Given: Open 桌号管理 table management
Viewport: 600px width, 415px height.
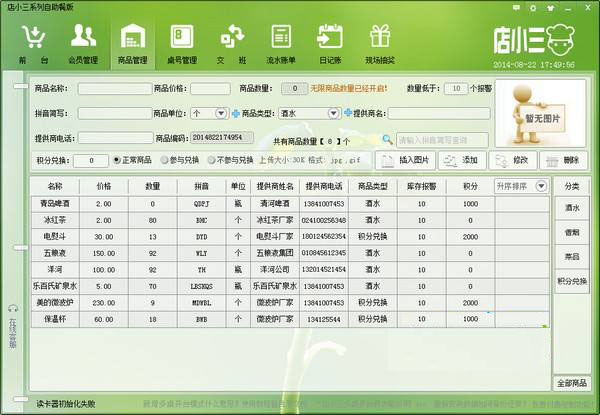Looking at the screenshot, I should click(x=183, y=43).
